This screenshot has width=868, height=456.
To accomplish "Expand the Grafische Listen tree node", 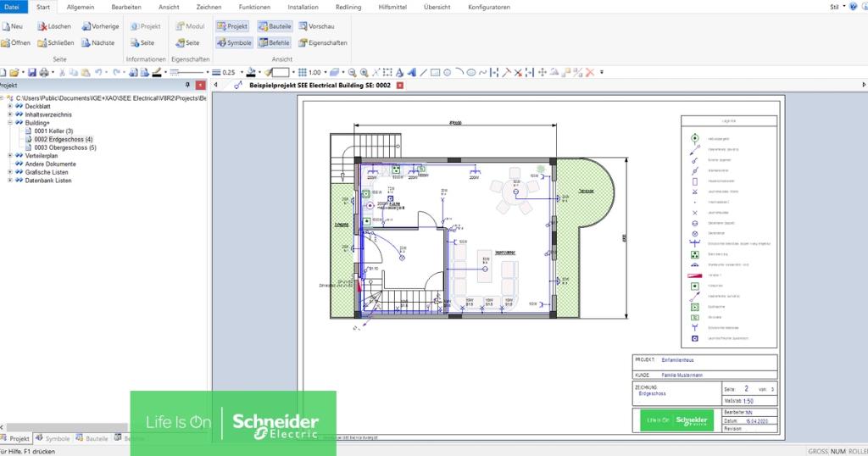I will point(10,172).
